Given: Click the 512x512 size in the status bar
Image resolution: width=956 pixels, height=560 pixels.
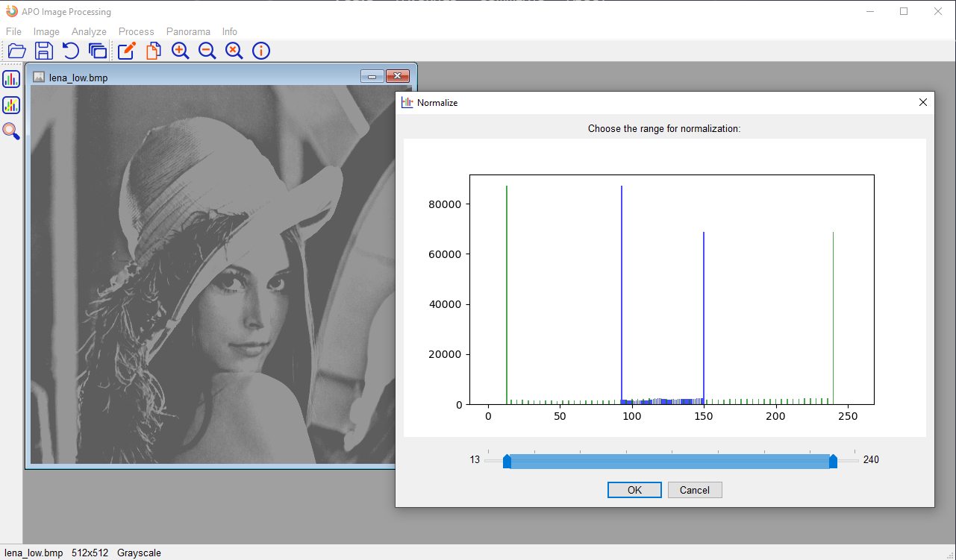Looking at the screenshot, I should click(x=90, y=553).
